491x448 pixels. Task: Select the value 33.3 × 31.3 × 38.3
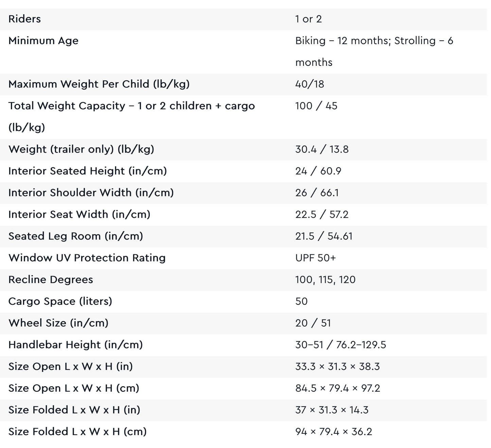pos(337,366)
